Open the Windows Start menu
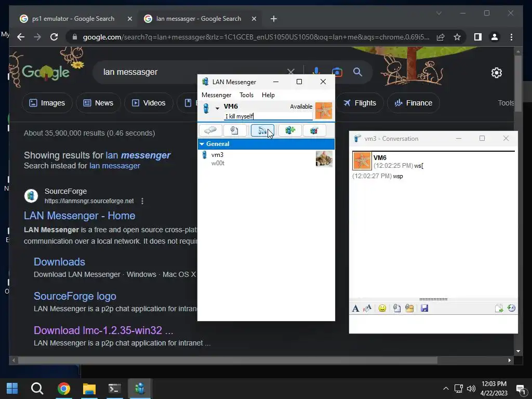532x399 pixels. (x=12, y=389)
